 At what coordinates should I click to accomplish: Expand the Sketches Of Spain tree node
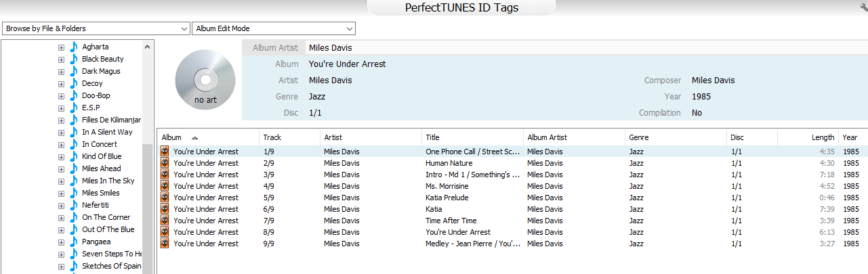(61, 266)
